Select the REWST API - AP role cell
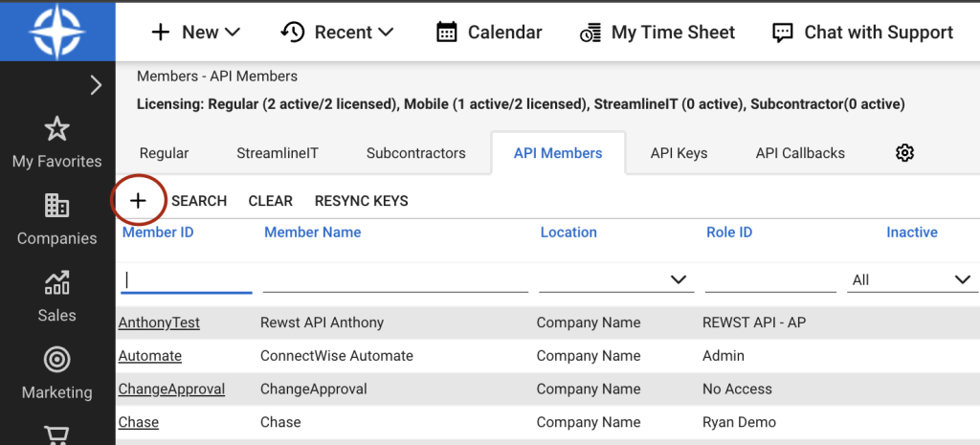Screen dimensions: 980x445 click(x=754, y=323)
